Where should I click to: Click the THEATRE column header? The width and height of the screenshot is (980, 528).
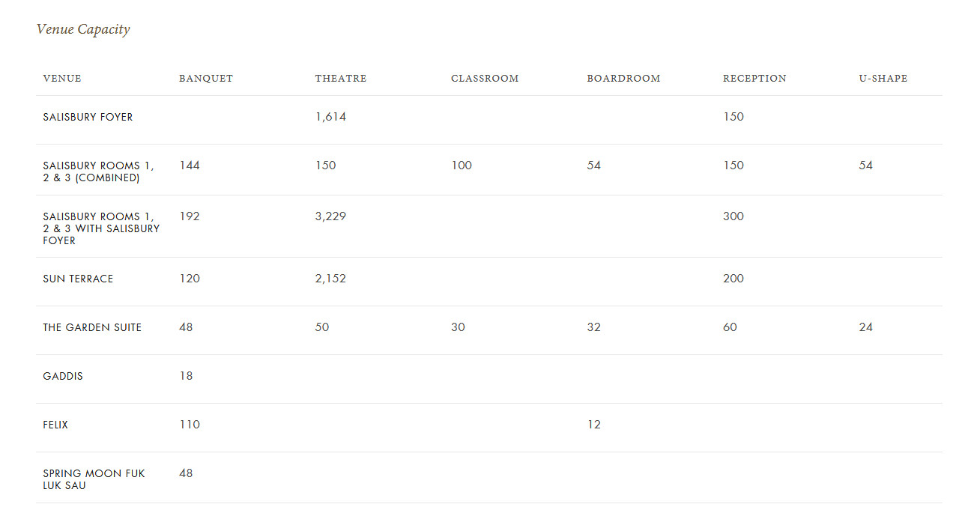point(341,79)
